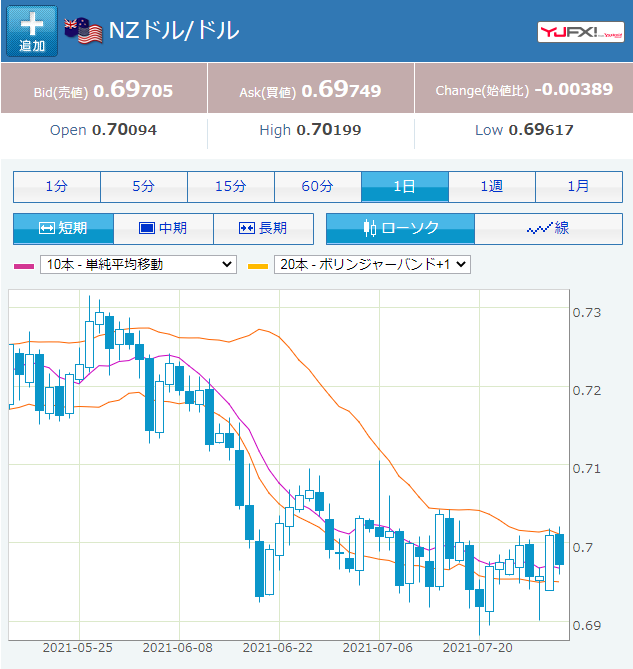Click the orange Bollinger band color swatch
The height and width of the screenshot is (669, 633).
click(x=258, y=266)
